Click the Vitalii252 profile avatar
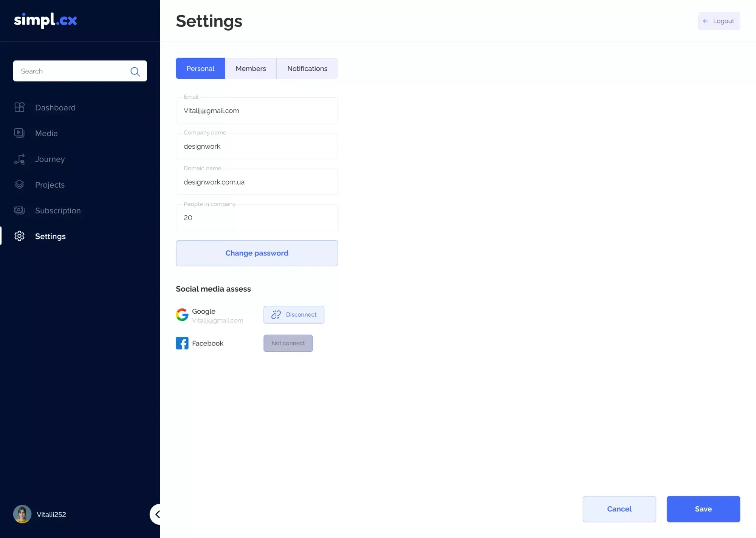Screen dimensions: 756x538 click(22, 514)
